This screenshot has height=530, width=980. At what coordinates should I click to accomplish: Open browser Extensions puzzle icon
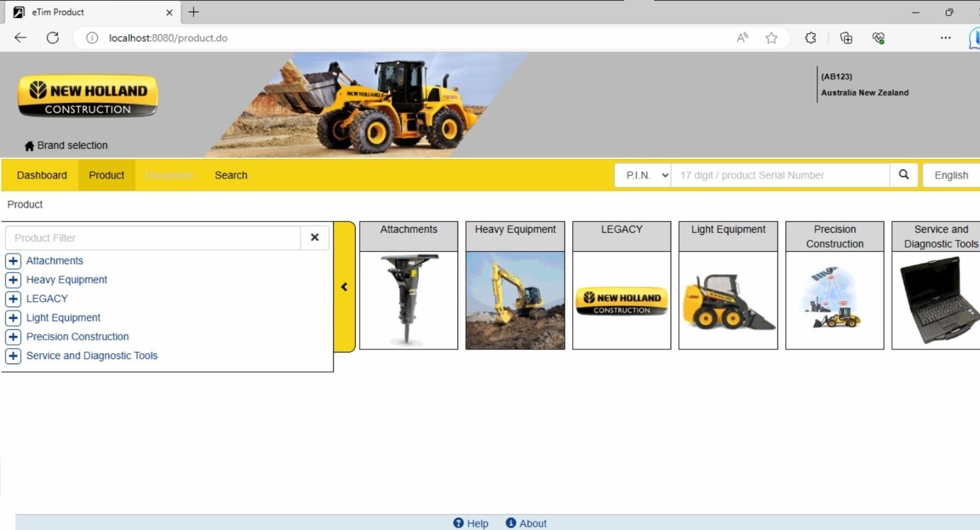810,38
